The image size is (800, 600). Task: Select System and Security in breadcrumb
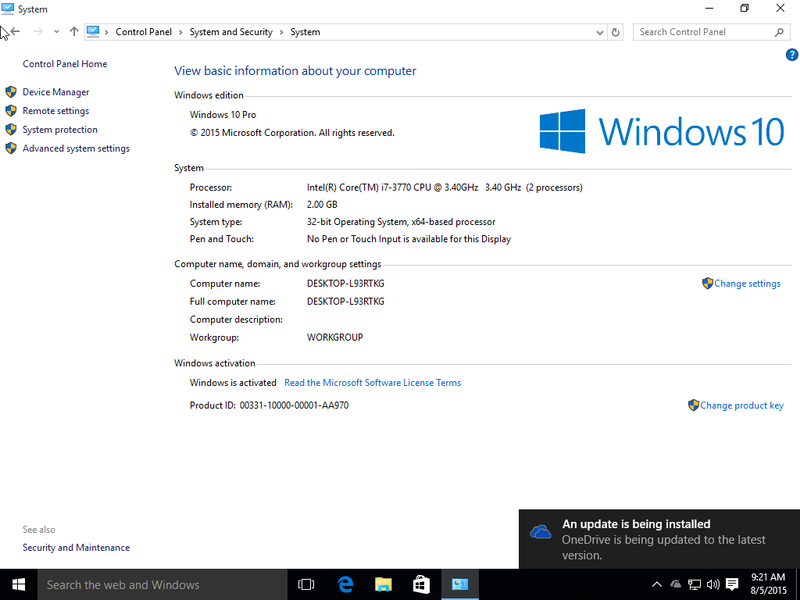pos(231,32)
